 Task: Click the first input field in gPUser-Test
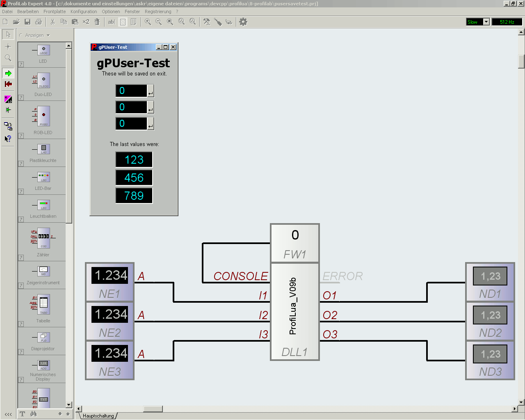tap(131, 91)
